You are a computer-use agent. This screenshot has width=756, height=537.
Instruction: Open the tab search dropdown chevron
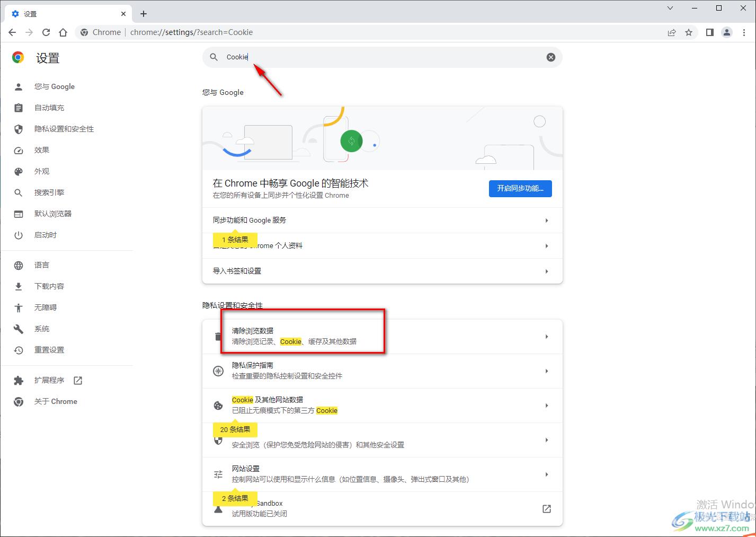670,8
